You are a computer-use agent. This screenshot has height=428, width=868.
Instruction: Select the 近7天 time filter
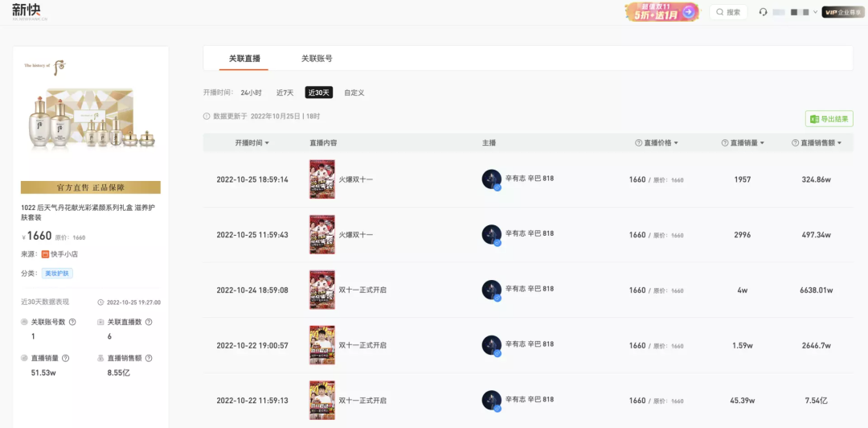point(285,93)
